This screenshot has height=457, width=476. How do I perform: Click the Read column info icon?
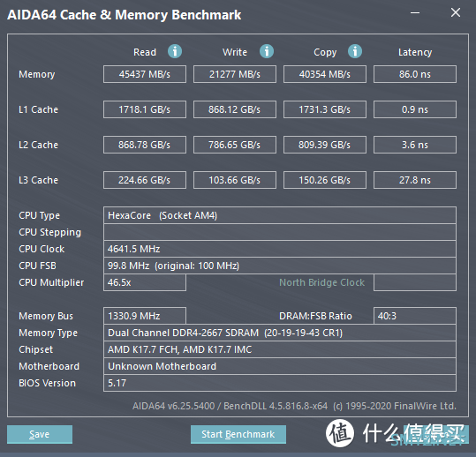tap(175, 51)
